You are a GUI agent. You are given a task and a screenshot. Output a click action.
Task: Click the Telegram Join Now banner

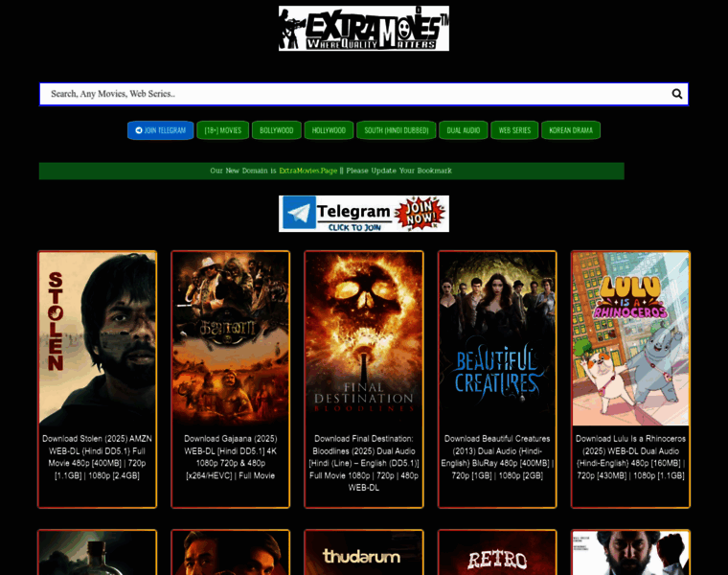click(364, 214)
